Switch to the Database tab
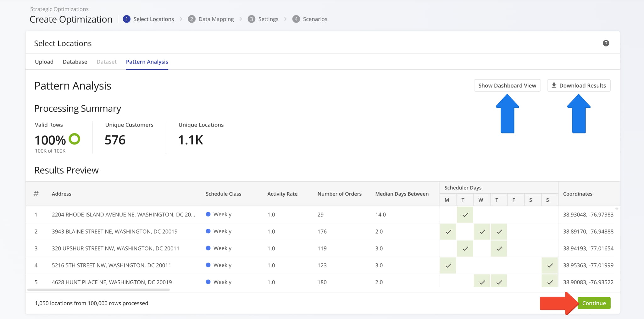This screenshot has width=644, height=319. click(75, 62)
